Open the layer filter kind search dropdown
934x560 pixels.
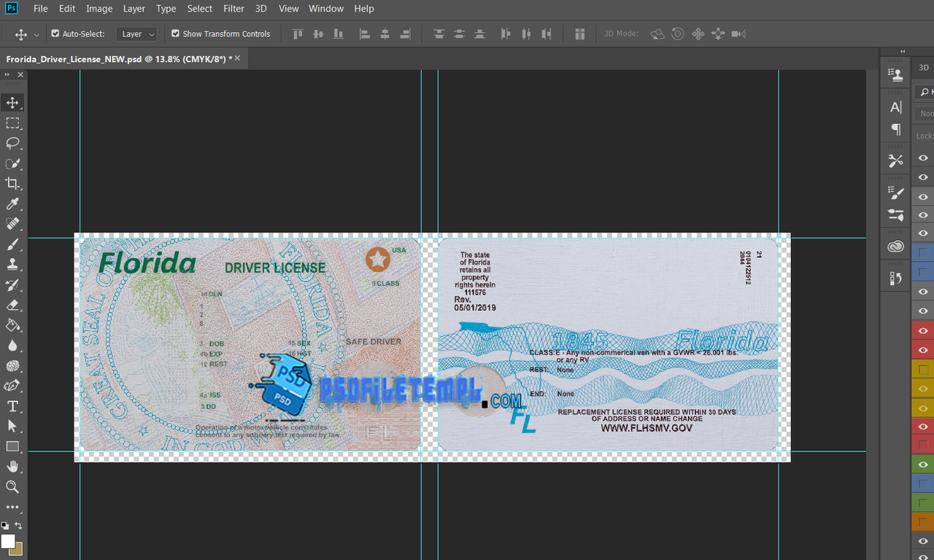pyautogui.click(x=925, y=92)
